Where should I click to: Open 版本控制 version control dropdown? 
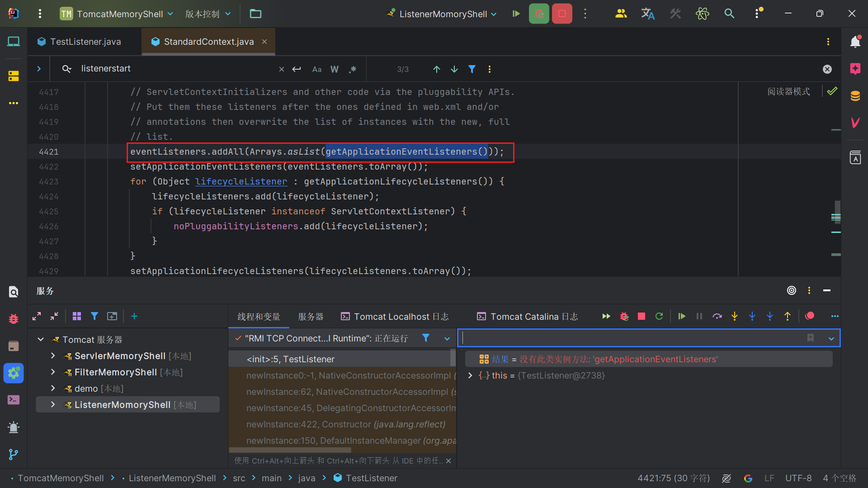click(208, 14)
